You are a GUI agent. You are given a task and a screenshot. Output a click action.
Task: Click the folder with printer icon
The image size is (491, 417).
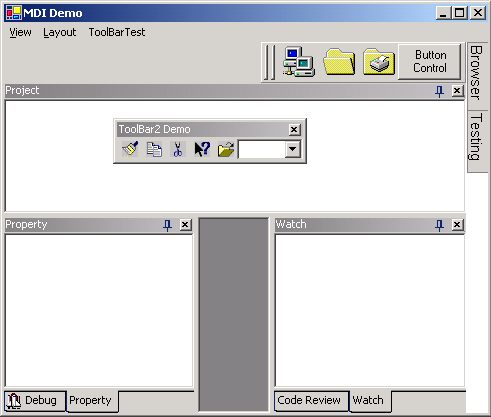coord(379,62)
